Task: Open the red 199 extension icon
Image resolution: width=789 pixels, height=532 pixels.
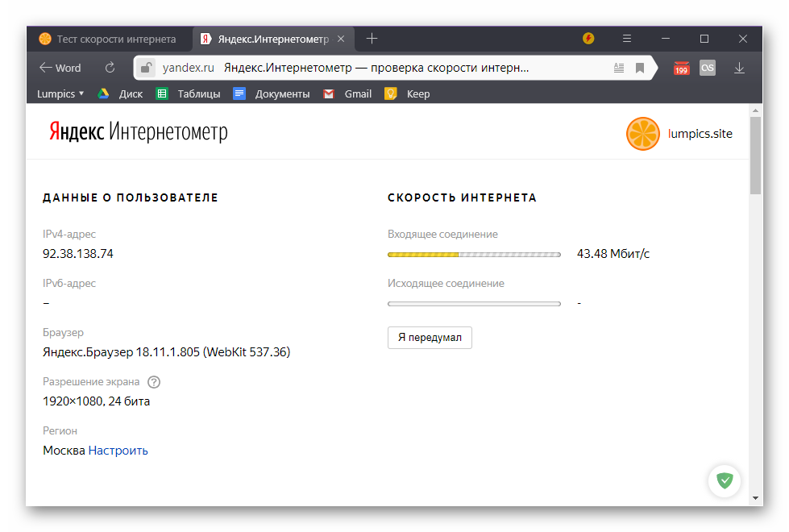Action: (682, 68)
